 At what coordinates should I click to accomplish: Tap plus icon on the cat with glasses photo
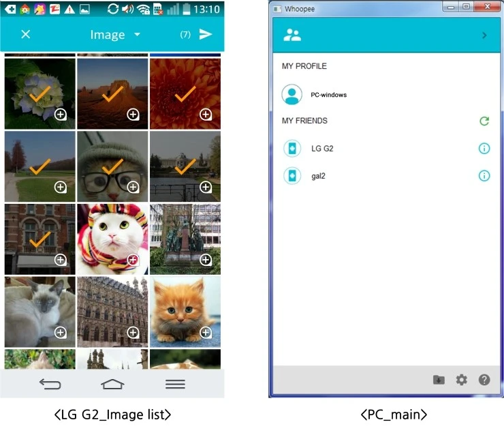click(133, 187)
